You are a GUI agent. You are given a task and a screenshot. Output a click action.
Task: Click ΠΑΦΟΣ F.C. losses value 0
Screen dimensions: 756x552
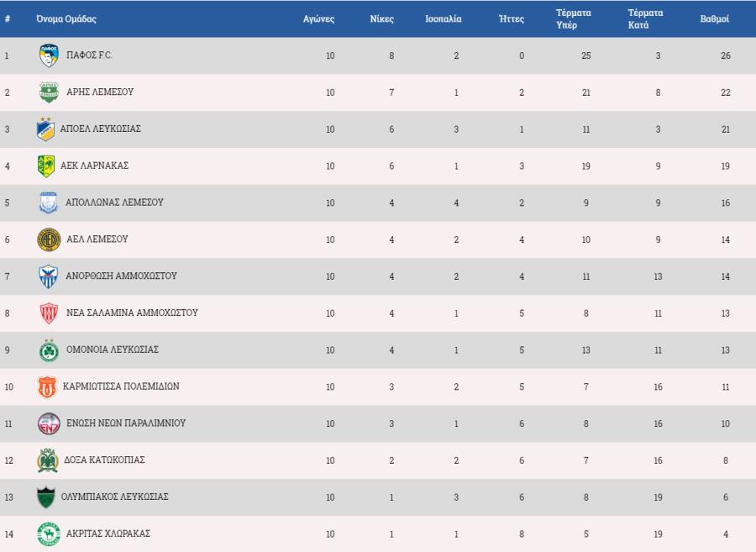[522, 55]
